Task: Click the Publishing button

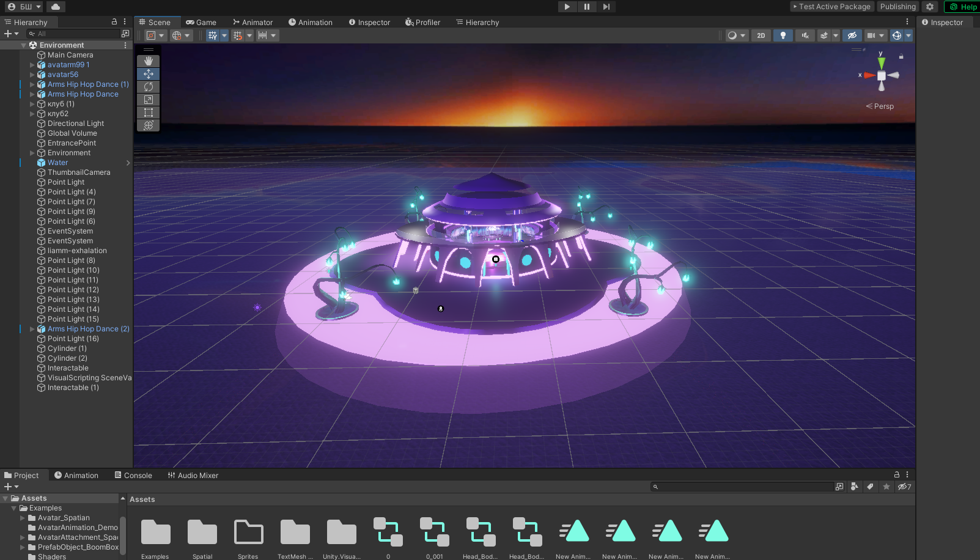Action: click(897, 7)
